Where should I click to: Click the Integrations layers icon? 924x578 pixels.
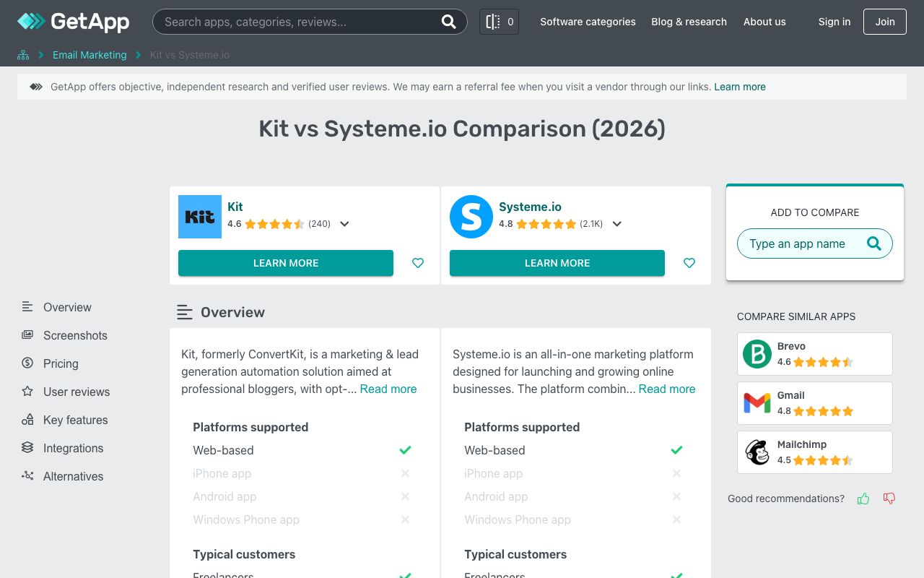[x=27, y=448]
